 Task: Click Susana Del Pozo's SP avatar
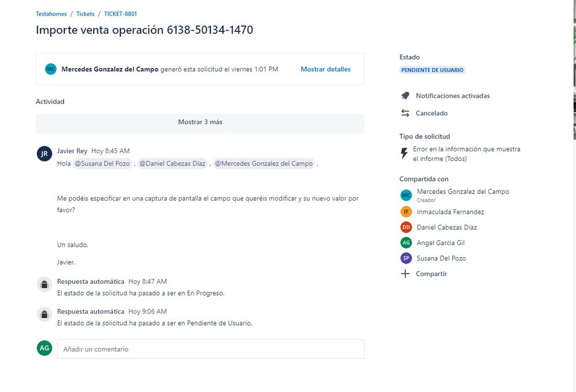pos(406,258)
